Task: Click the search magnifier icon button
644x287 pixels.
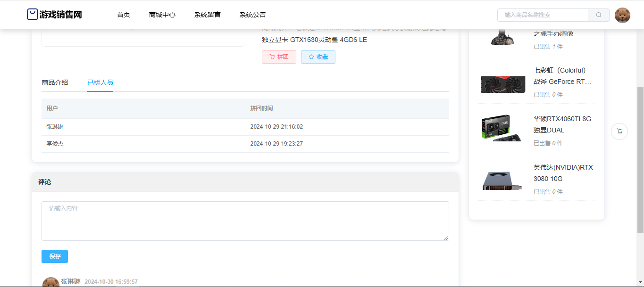Action: pos(599,15)
